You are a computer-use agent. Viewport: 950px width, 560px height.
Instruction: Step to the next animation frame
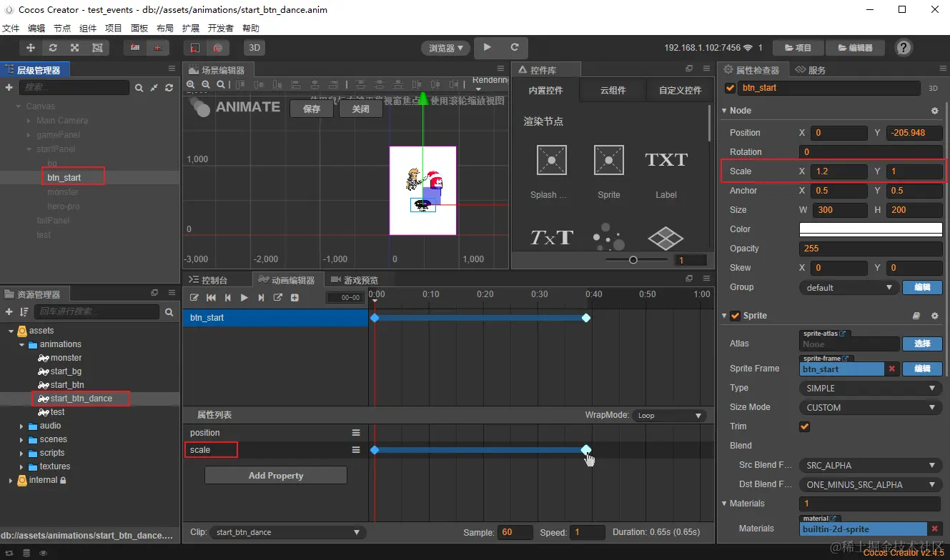point(261,297)
